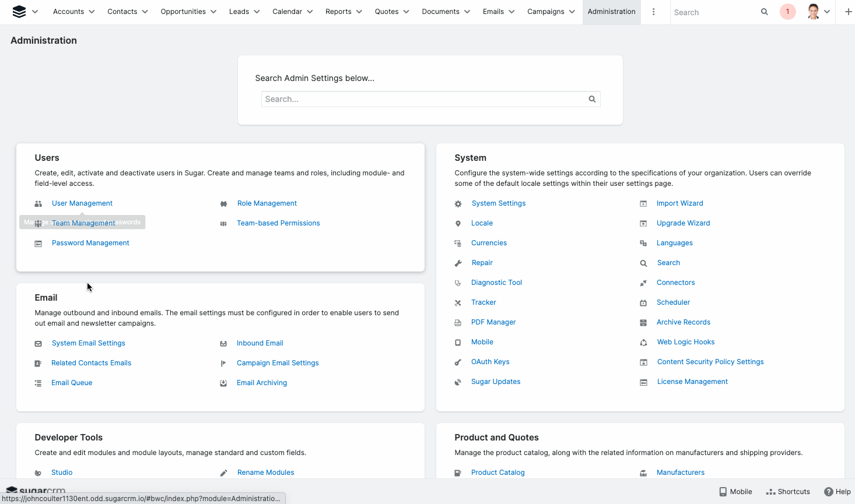Expand the Reports module dropdown arrow
Image resolution: width=855 pixels, height=504 pixels.
coord(359,12)
